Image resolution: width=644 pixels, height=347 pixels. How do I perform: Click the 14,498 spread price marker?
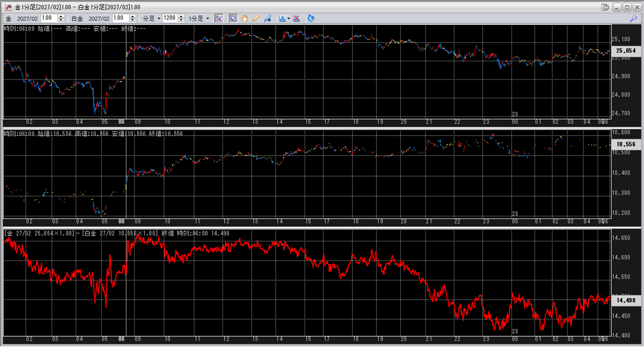pos(626,300)
